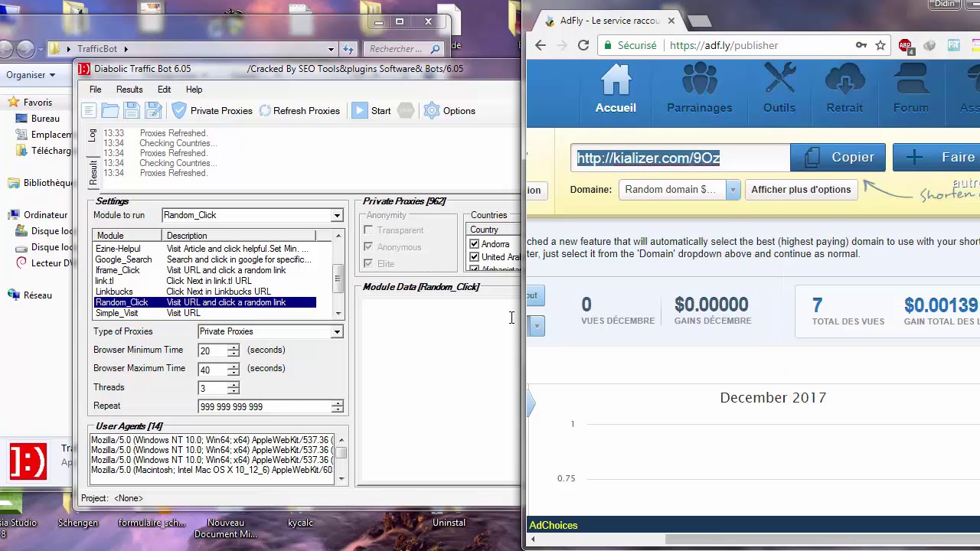Click the Adblock Plus extension icon
The width and height of the screenshot is (980, 551).
click(x=906, y=46)
